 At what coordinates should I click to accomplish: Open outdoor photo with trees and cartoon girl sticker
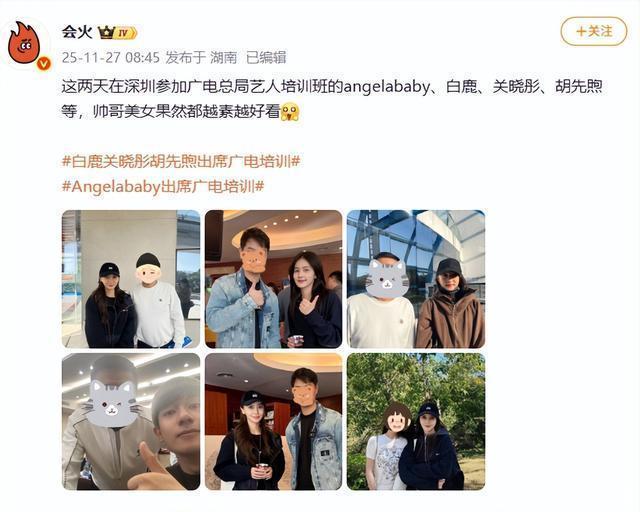[x=416, y=422]
